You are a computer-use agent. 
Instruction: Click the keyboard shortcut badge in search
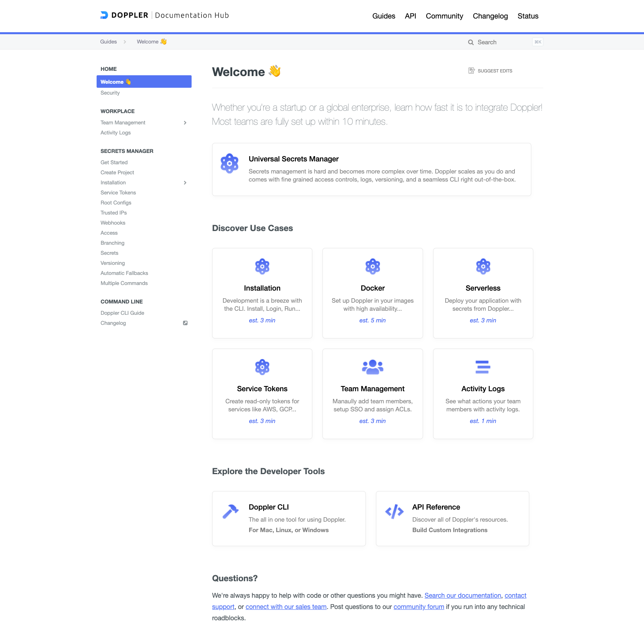tap(538, 42)
